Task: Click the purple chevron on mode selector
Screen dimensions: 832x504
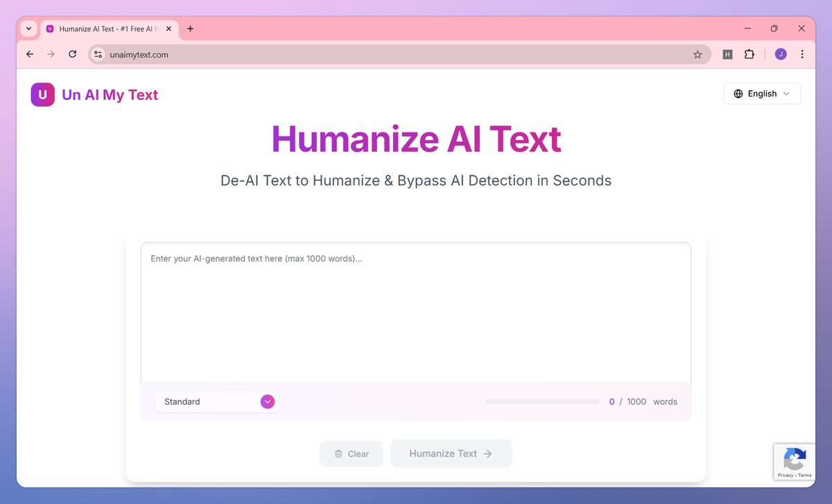Action: pyautogui.click(x=268, y=401)
